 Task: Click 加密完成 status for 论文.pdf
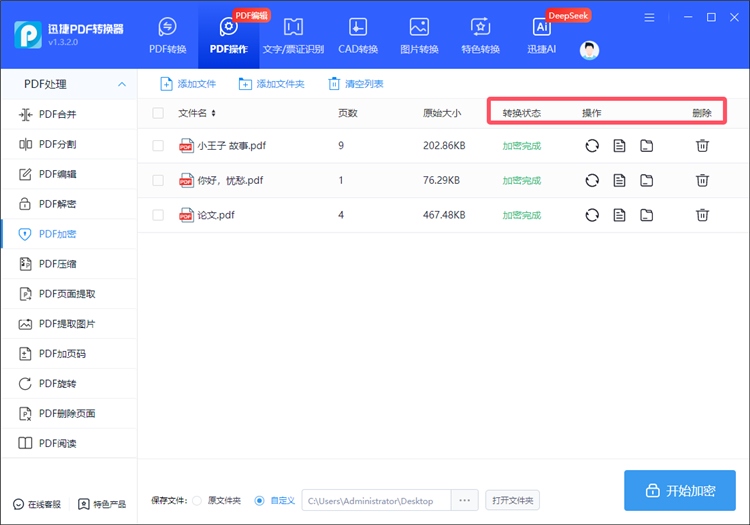coord(521,215)
